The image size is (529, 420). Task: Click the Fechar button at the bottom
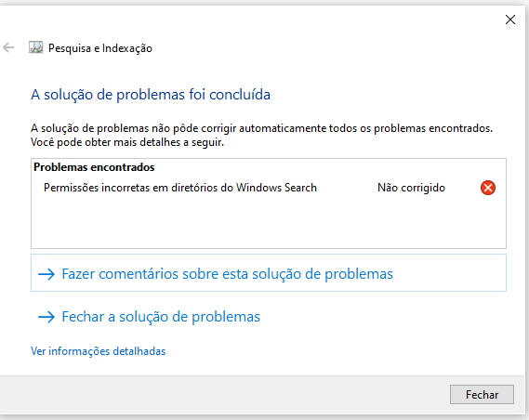[x=482, y=394]
